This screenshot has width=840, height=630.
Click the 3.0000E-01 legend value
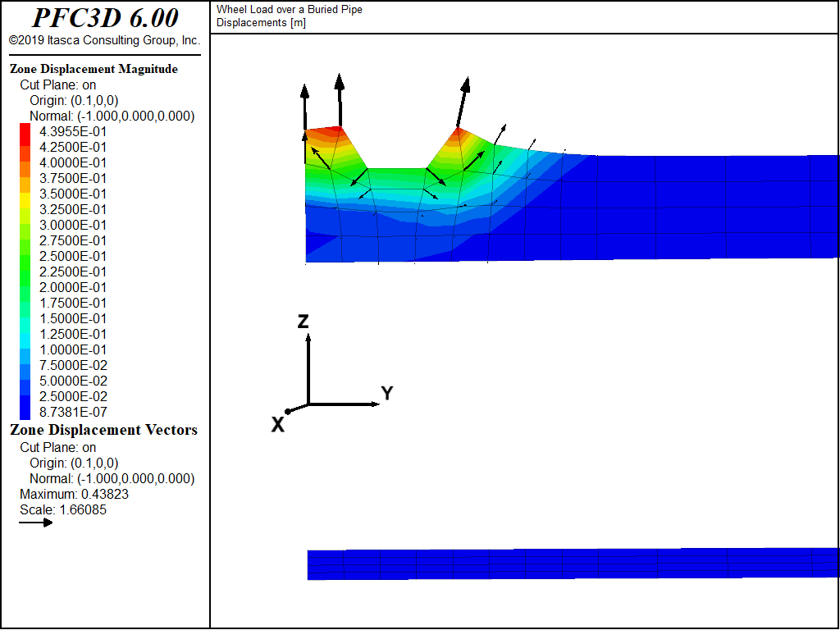click(x=73, y=225)
